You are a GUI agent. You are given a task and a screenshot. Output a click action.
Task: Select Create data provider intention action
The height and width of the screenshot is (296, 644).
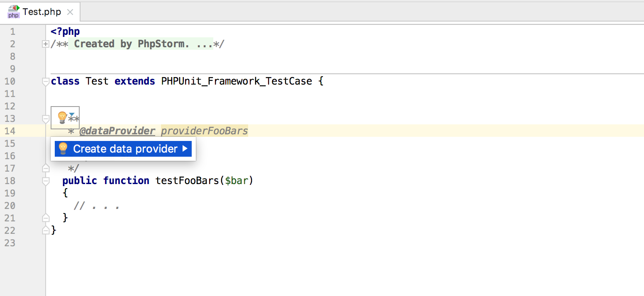pos(123,149)
